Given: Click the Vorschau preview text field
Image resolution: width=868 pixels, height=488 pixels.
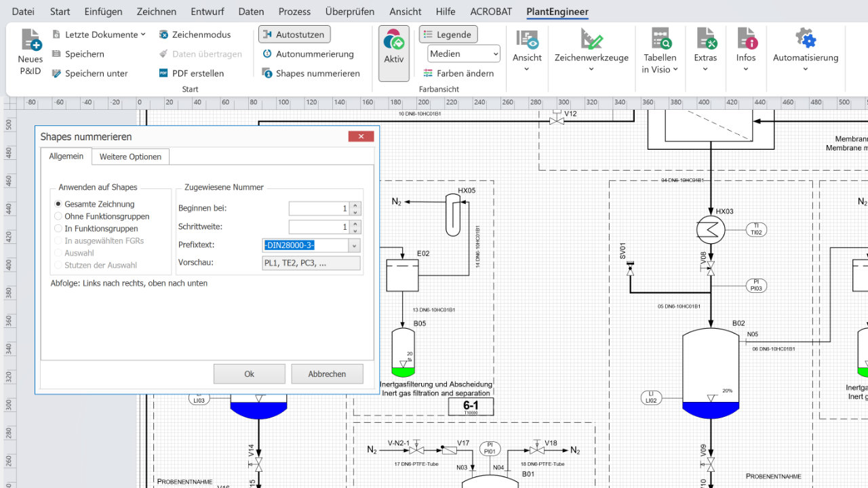Looking at the screenshot, I should tap(311, 263).
